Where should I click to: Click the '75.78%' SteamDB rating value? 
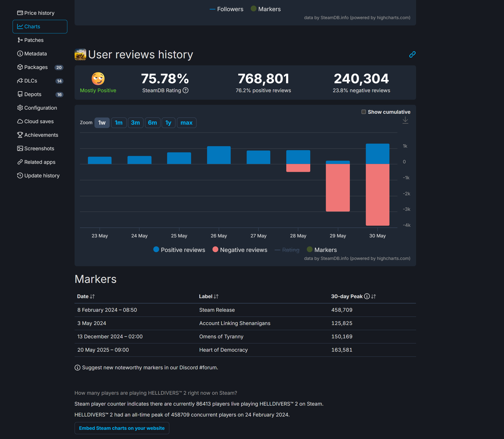click(x=165, y=79)
